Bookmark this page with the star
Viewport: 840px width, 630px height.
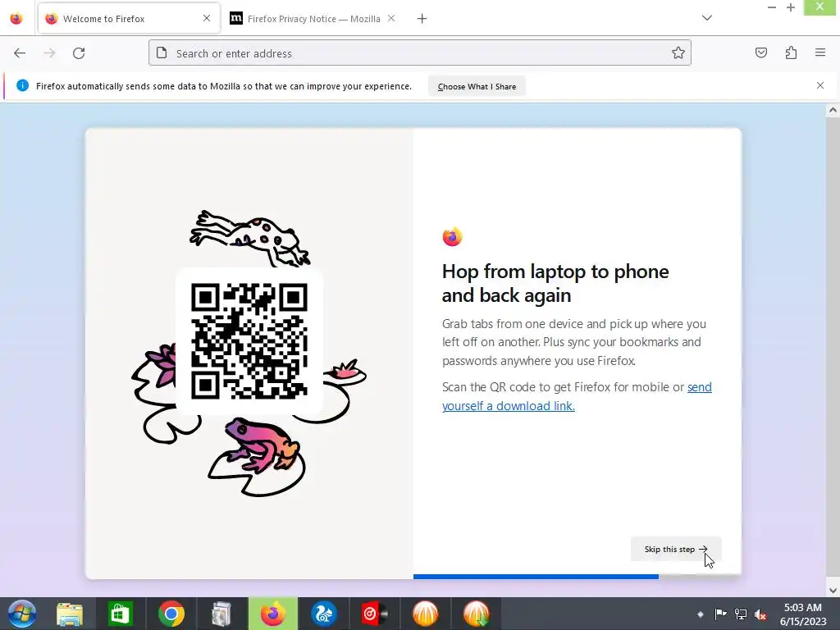click(678, 52)
